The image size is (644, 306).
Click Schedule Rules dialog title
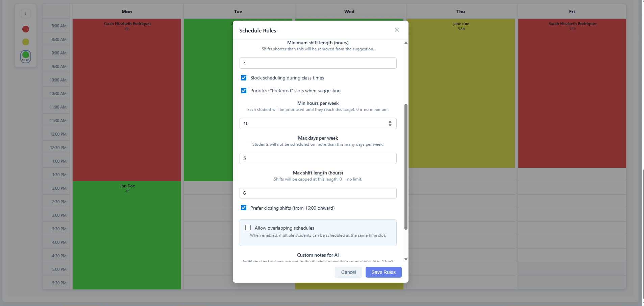[258, 30]
